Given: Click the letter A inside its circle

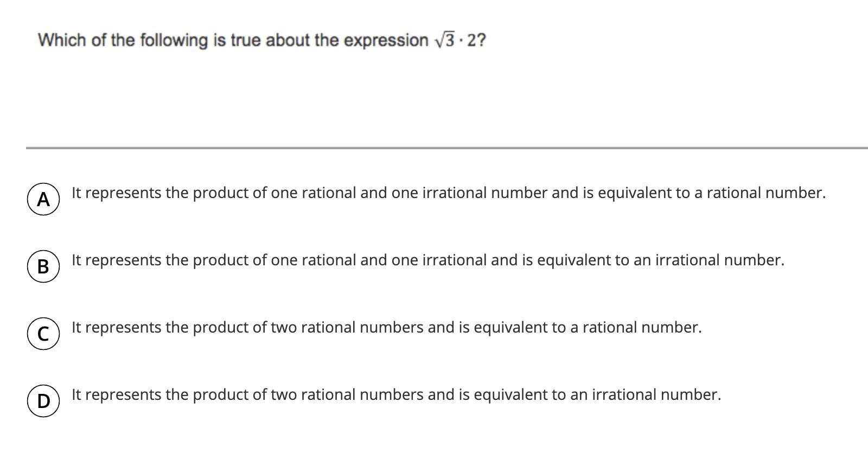Looking at the screenshot, I should click(x=43, y=200).
